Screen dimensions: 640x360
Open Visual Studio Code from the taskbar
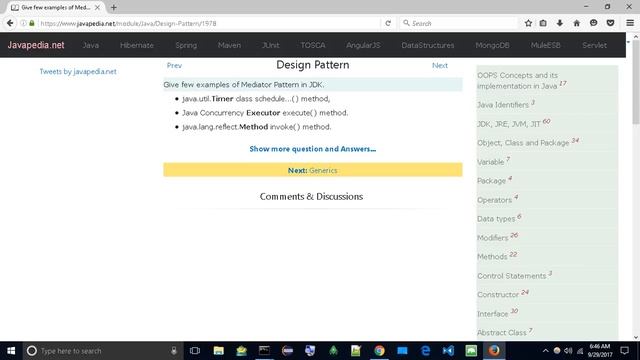[448, 351]
